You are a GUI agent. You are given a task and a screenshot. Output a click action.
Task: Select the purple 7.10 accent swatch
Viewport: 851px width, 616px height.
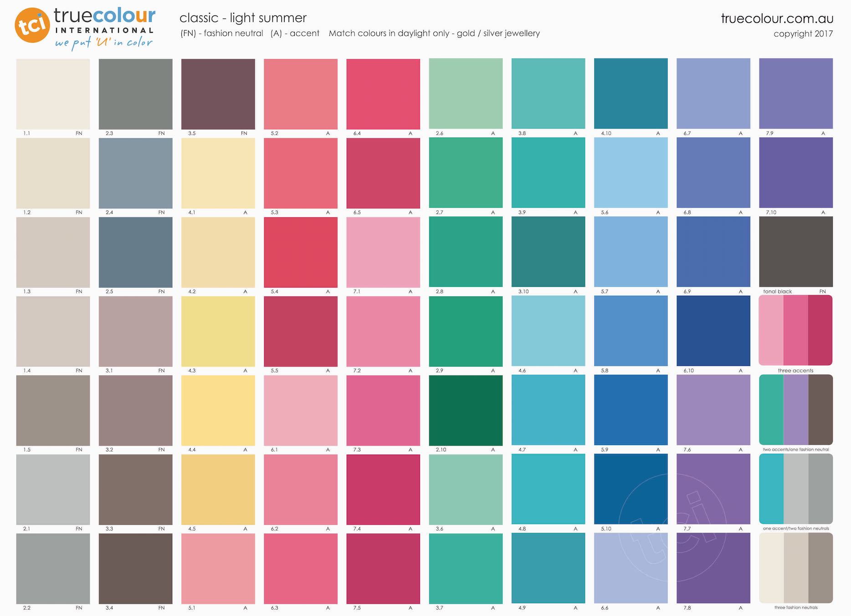pos(795,173)
